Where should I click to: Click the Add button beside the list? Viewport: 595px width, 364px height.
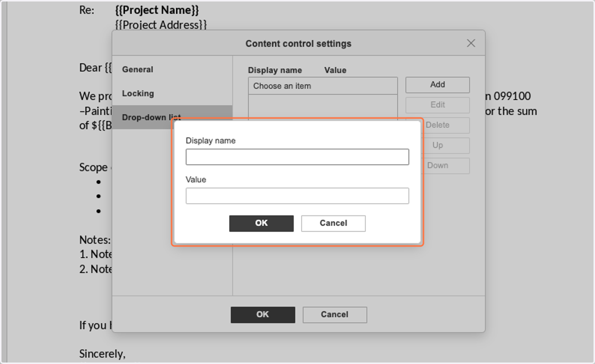(x=437, y=85)
